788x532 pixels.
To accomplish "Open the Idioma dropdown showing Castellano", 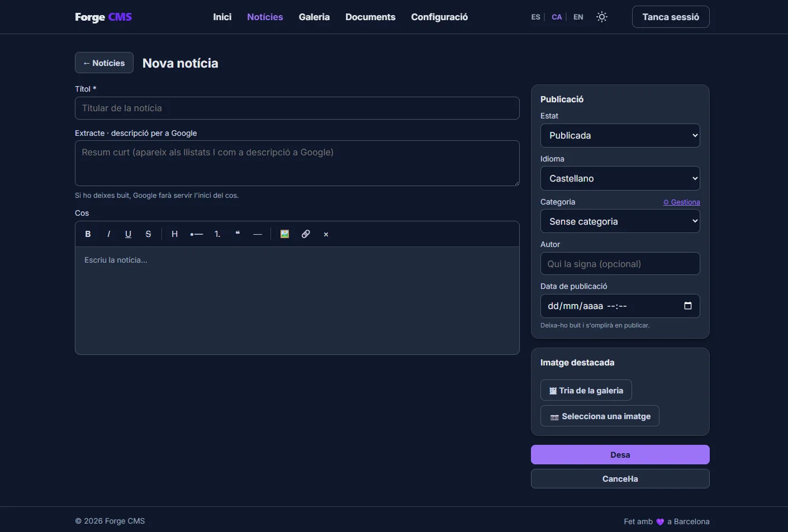I will [620, 178].
